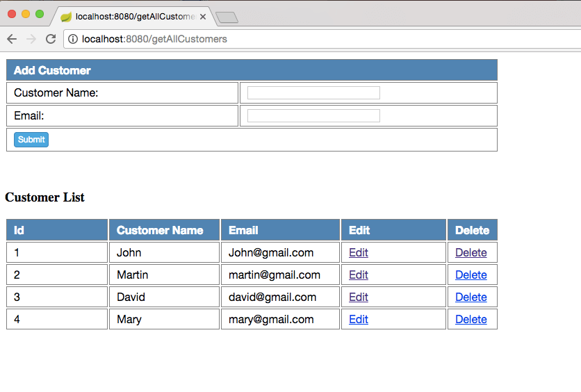This screenshot has width=581, height=392.
Task: Edit the customer John
Action: (359, 253)
